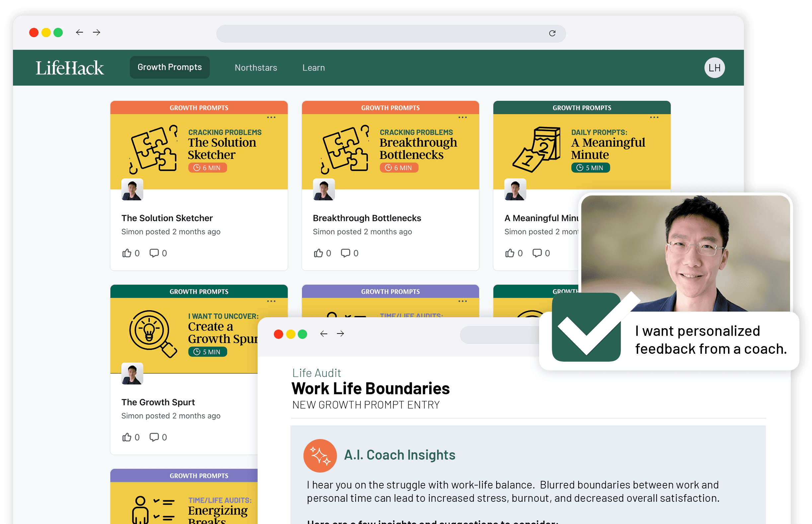Image resolution: width=812 pixels, height=524 pixels.
Task: Open three-dot menu on The Solution Sketcher card
Action: point(271,117)
